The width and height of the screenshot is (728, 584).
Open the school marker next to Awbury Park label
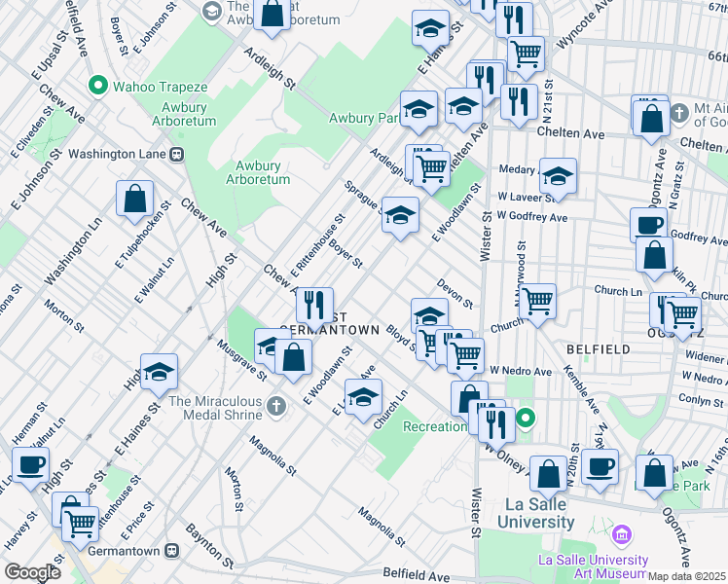click(x=419, y=109)
